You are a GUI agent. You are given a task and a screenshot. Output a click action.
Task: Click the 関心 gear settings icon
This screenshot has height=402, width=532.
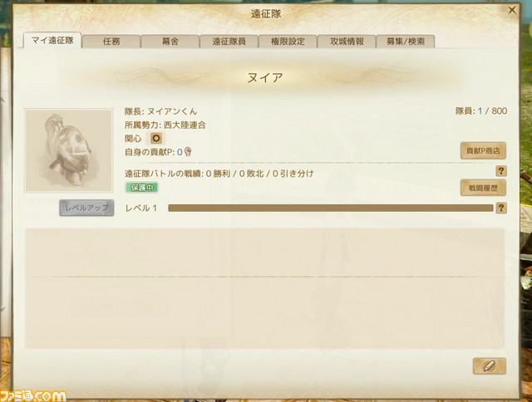[156, 139]
